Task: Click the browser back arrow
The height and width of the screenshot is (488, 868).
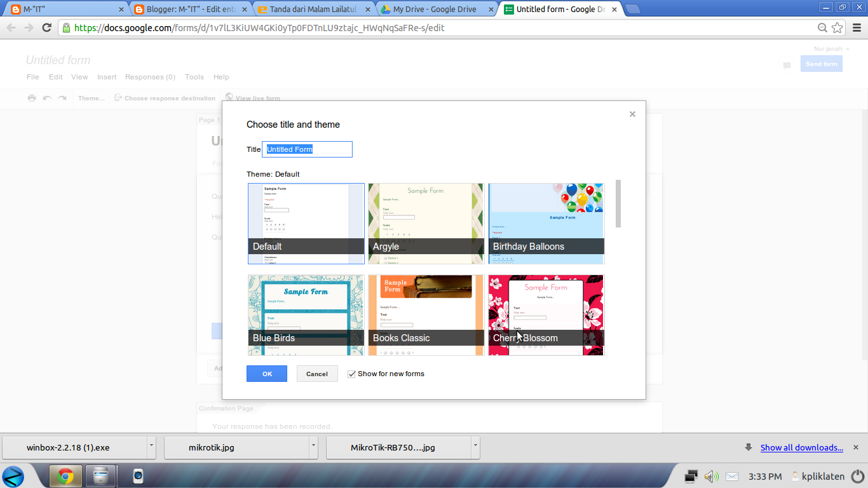Action: point(11,27)
